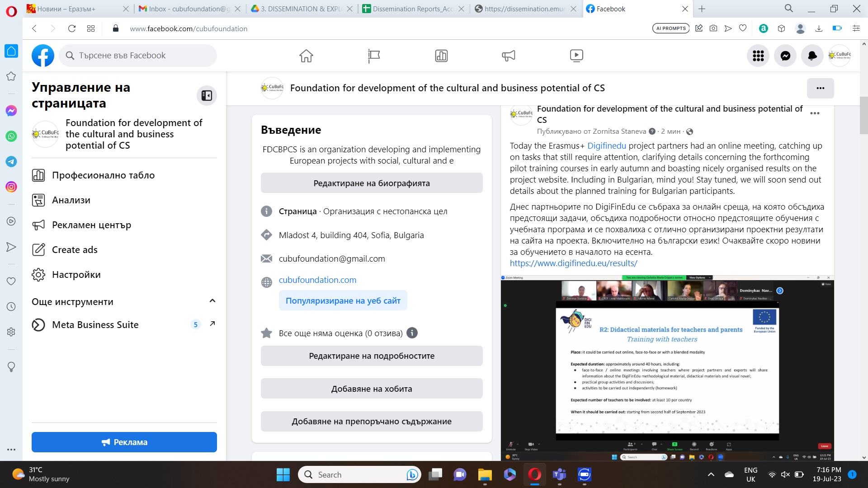Open Анализи in sidebar
Viewport: 868px width, 488px height.
(124, 200)
